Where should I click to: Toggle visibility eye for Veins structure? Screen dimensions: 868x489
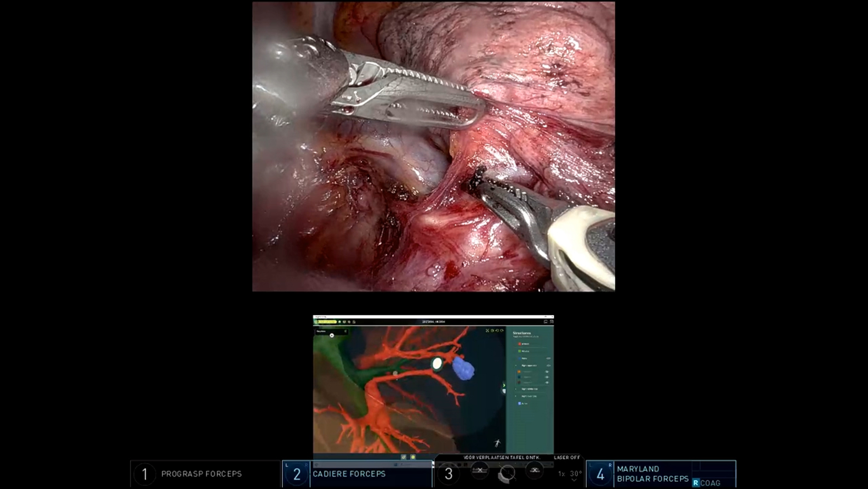[x=548, y=358]
